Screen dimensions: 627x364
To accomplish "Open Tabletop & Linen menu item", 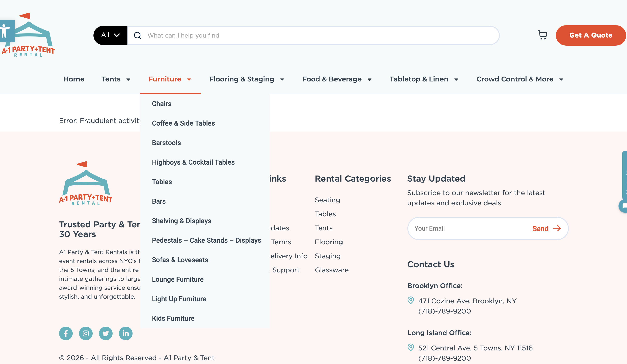I will [x=419, y=79].
